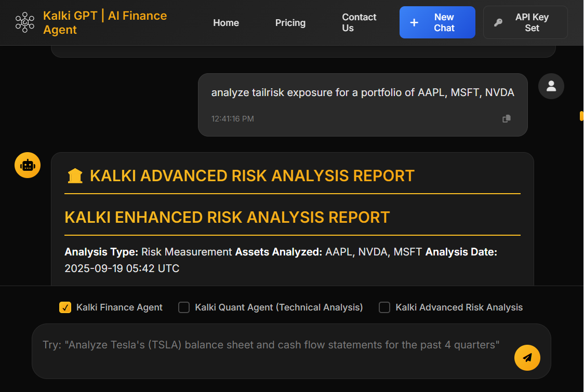584x392 pixels.
Task: Click the bank building report icon
Action: (75, 175)
